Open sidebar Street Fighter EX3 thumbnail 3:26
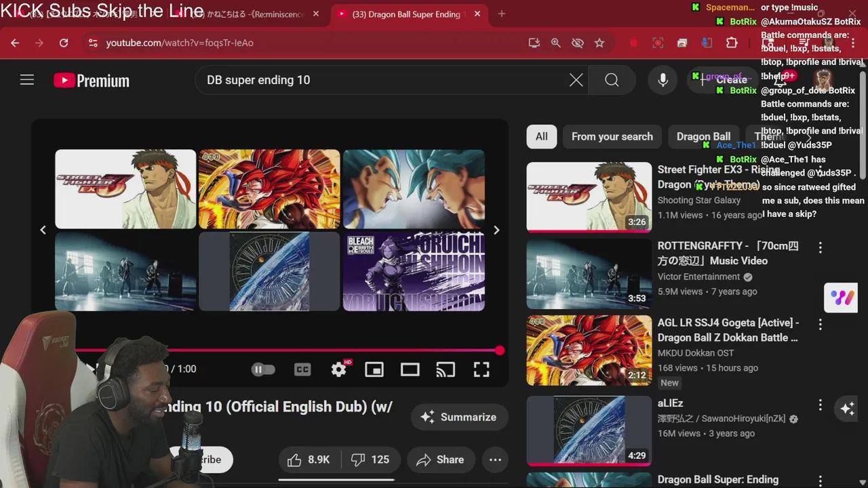The image size is (868, 488). [589, 197]
